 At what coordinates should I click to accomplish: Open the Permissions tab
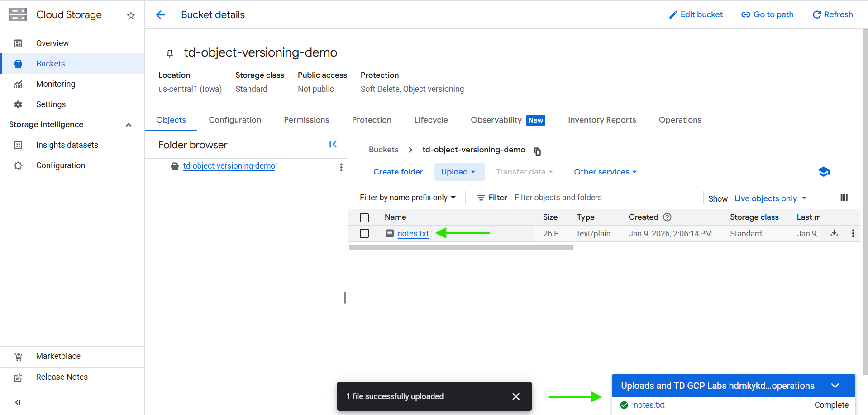306,120
